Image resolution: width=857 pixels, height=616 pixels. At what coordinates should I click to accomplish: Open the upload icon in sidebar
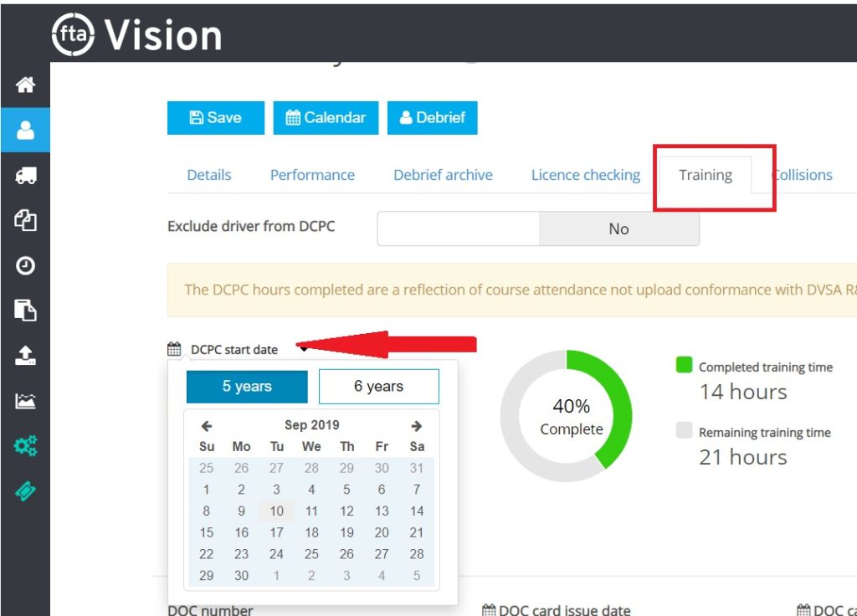click(25, 356)
